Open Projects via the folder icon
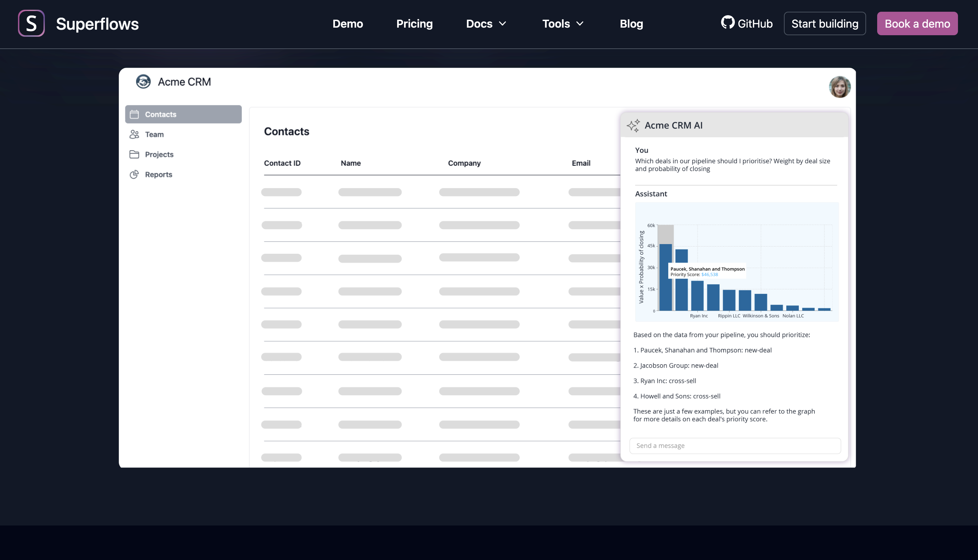Image resolution: width=978 pixels, height=560 pixels. [x=134, y=154]
